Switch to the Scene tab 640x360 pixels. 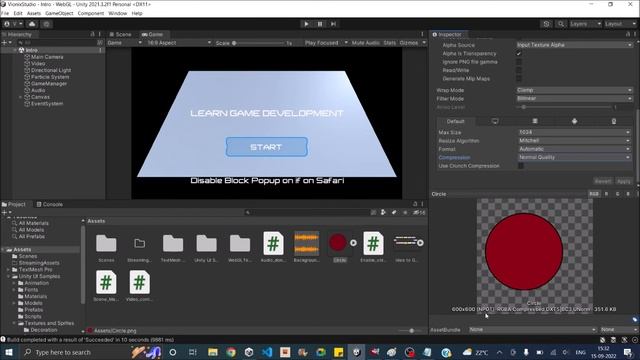tap(120, 34)
